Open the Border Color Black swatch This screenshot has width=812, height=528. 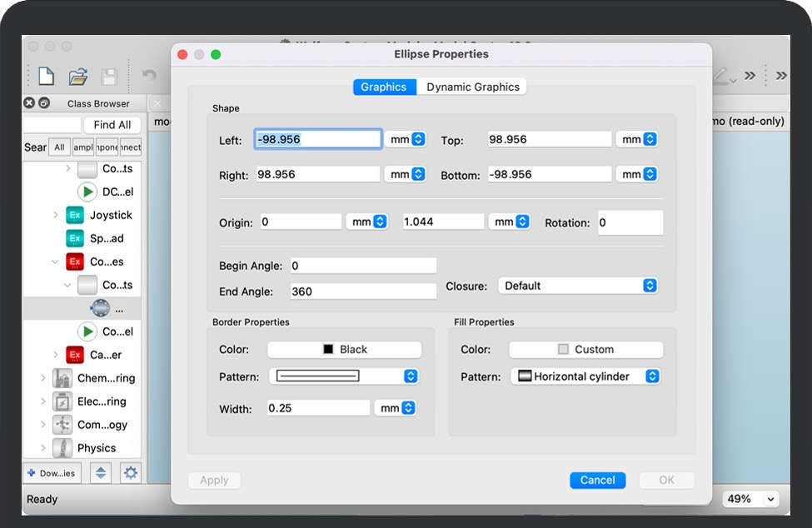point(344,350)
